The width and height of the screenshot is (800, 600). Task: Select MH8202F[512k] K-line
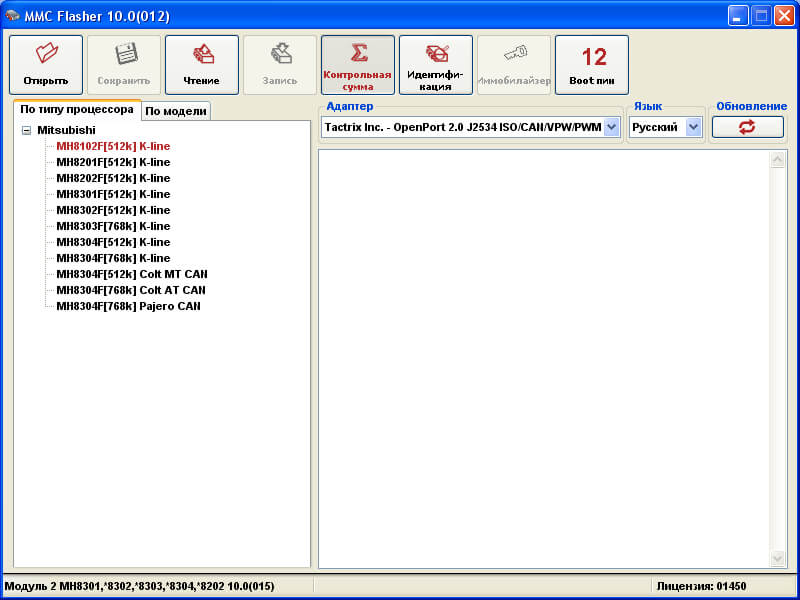[x=113, y=178]
